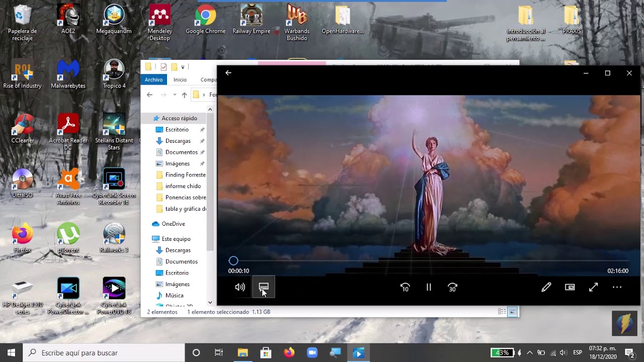This screenshot has height=362, width=644.
Task: Open Zoom from the taskbar
Action: [312, 353]
